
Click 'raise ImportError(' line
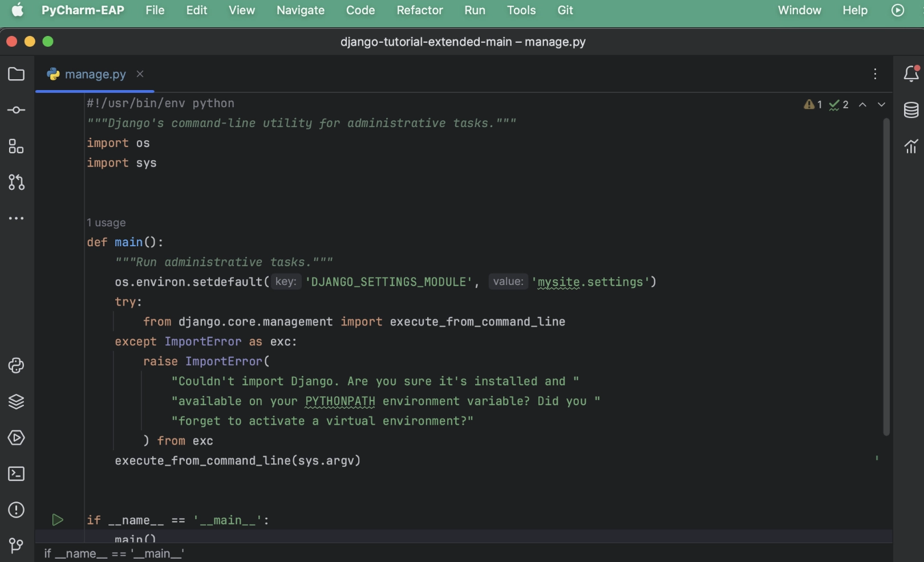206,361
